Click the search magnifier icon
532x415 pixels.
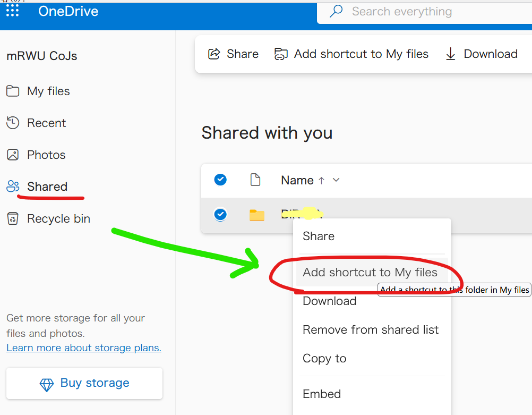(336, 11)
